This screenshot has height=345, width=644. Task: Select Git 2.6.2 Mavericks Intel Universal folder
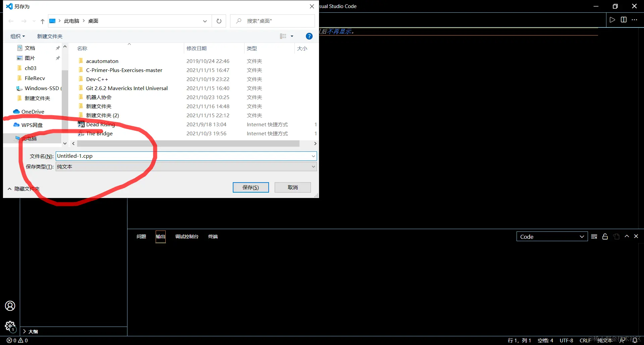pyautogui.click(x=127, y=88)
